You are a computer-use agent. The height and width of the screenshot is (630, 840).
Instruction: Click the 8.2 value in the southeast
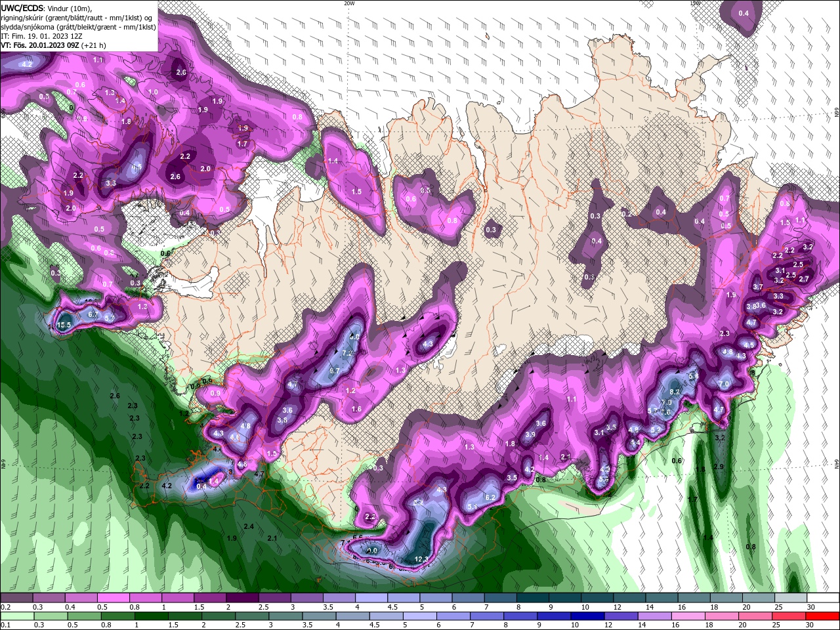click(674, 392)
